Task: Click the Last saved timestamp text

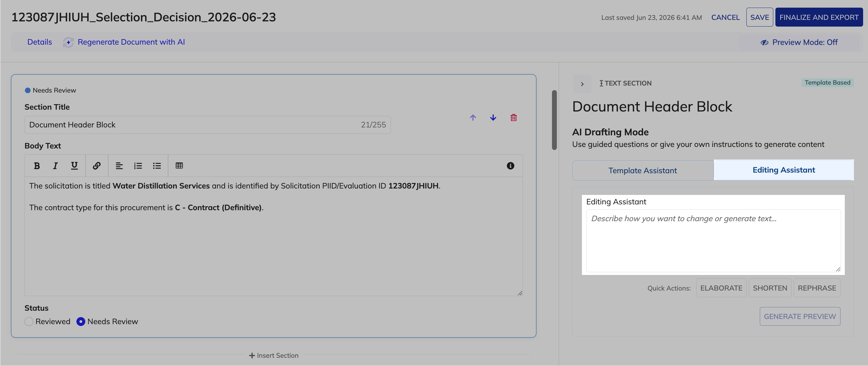Action: 651,17
